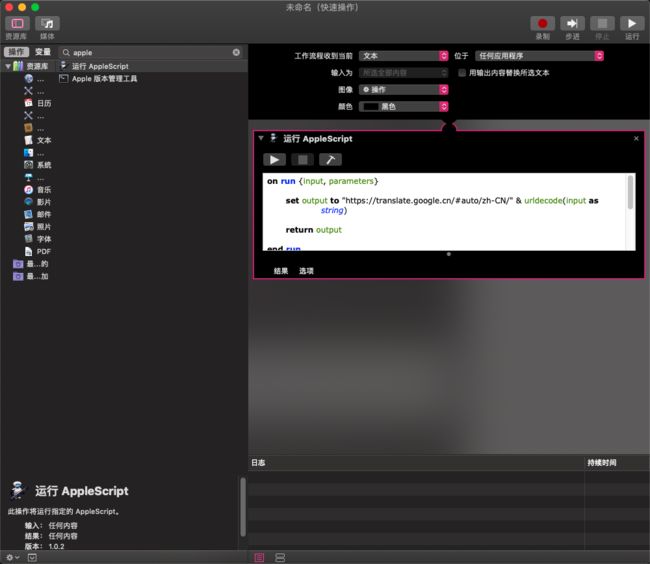Open the 最...加 smart folder
Screen dimensions: 650x564
point(31,276)
